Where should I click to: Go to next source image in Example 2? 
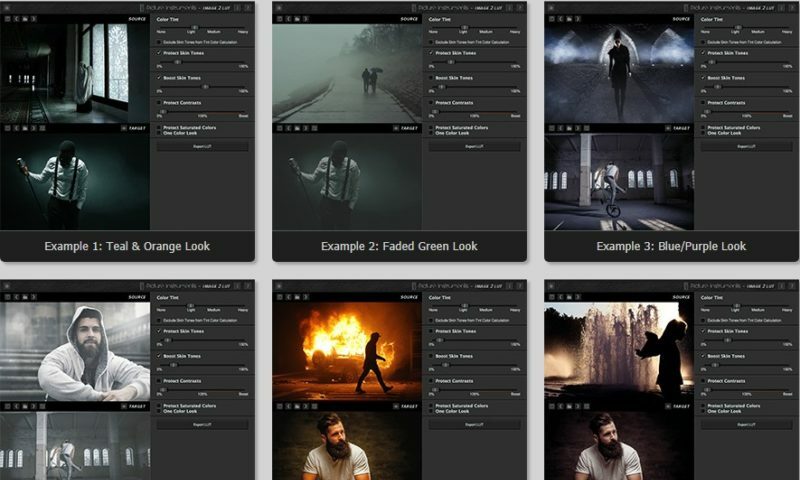(x=306, y=19)
